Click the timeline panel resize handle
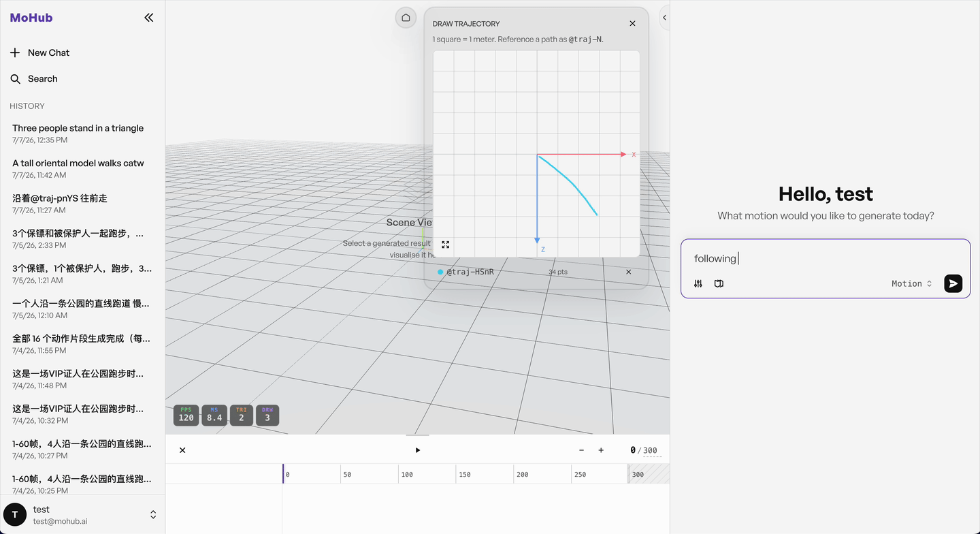 pos(417,435)
